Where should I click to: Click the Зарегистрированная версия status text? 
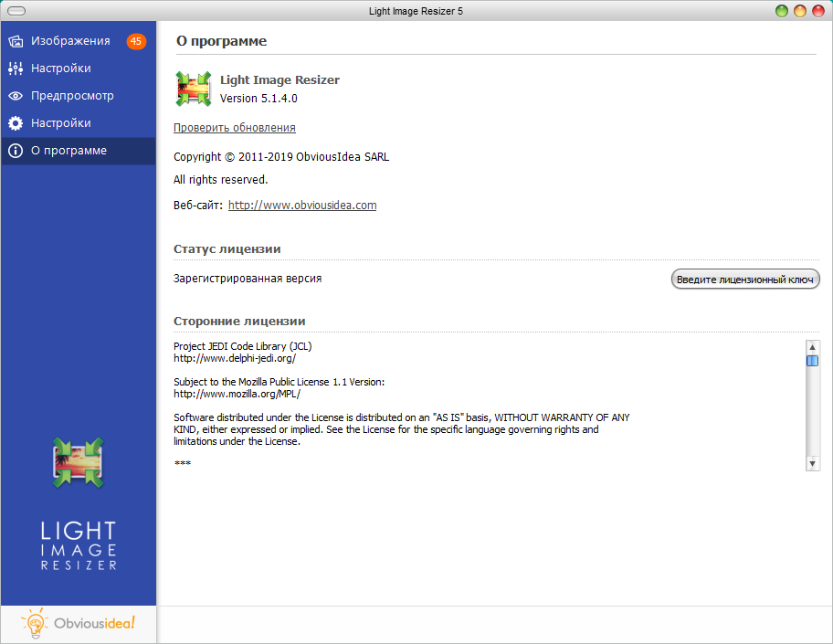(248, 279)
